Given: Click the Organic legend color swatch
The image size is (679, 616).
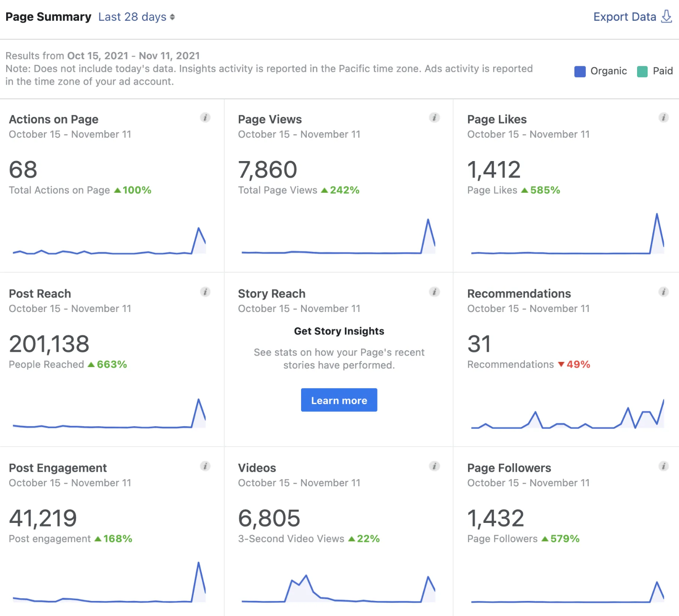Looking at the screenshot, I should click(579, 71).
